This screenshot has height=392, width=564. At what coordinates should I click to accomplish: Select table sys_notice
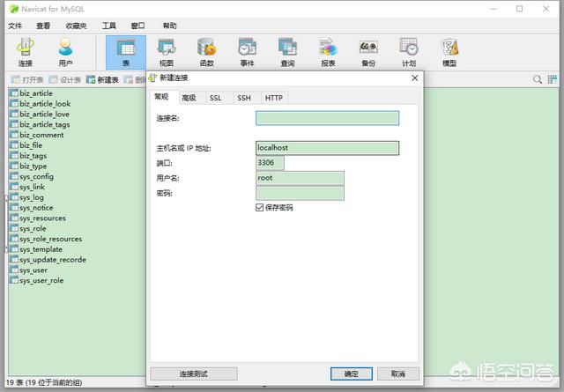[x=32, y=208]
